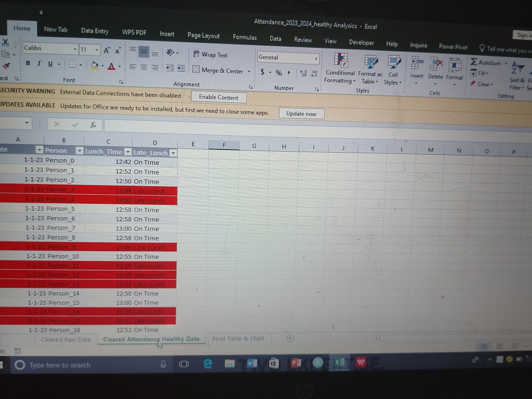Open Late_Lunch column filter dropdown
The height and width of the screenshot is (399, 532).
[x=173, y=153]
